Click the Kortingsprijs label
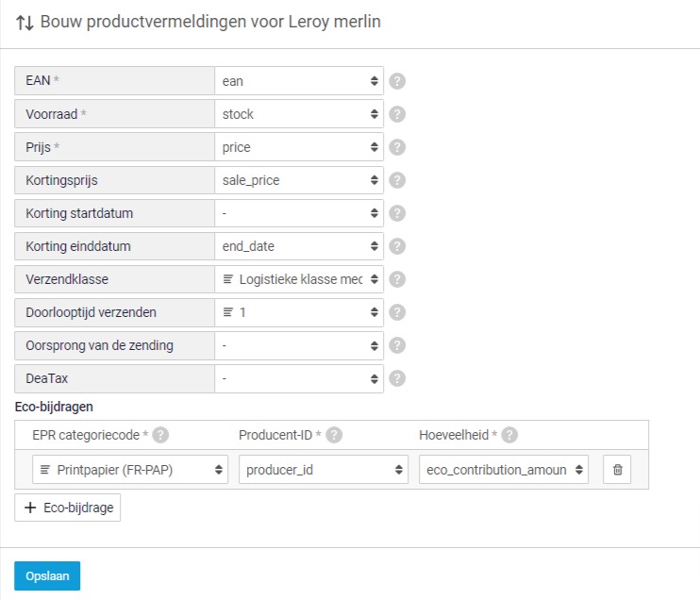The height and width of the screenshot is (600, 700). pos(61,180)
